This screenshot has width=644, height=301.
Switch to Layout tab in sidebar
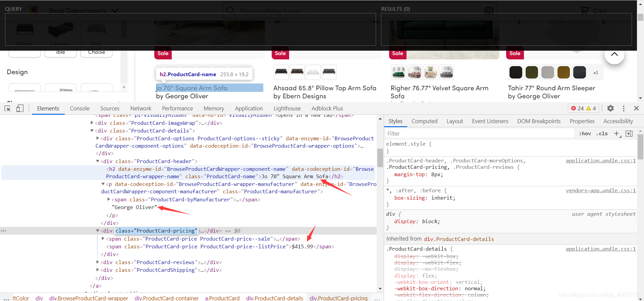454,121
